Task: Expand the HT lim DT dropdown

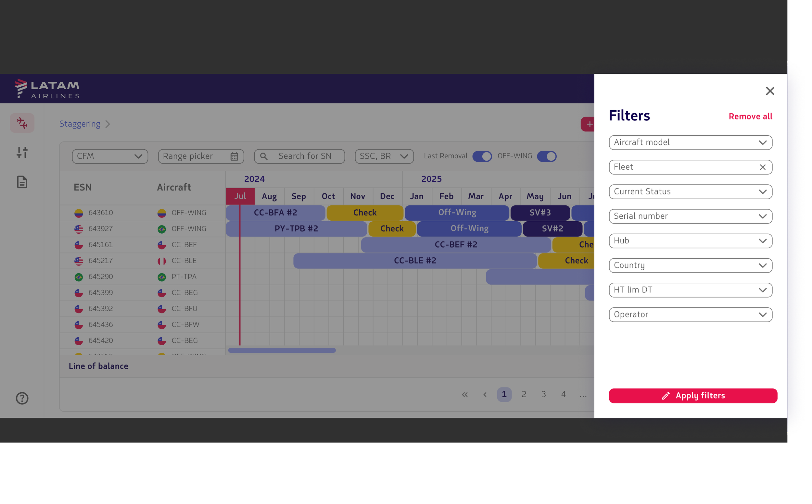Action: click(x=690, y=290)
